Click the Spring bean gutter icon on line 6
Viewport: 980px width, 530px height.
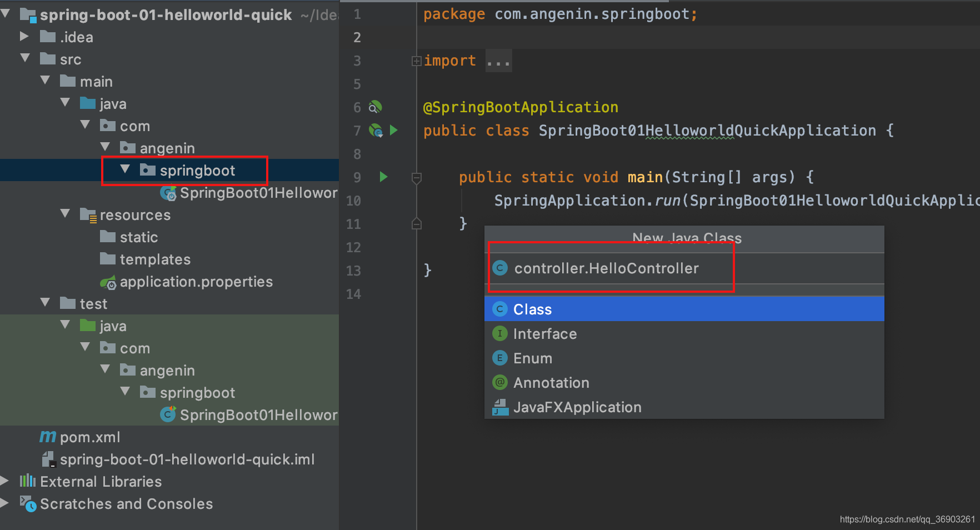pos(376,107)
